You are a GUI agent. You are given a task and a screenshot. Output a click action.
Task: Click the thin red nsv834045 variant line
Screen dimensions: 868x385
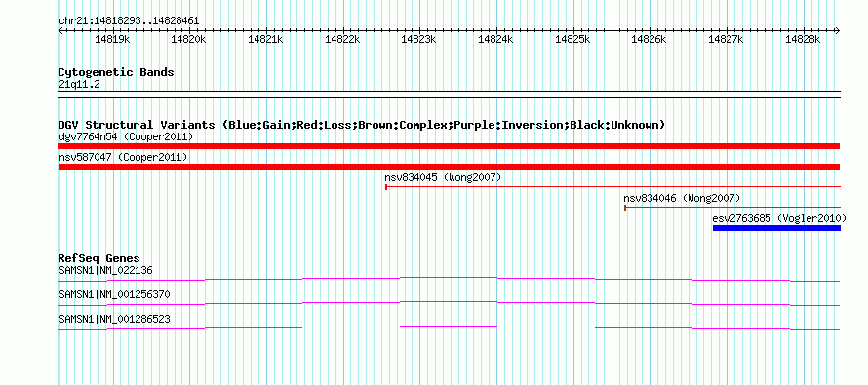coord(612,187)
